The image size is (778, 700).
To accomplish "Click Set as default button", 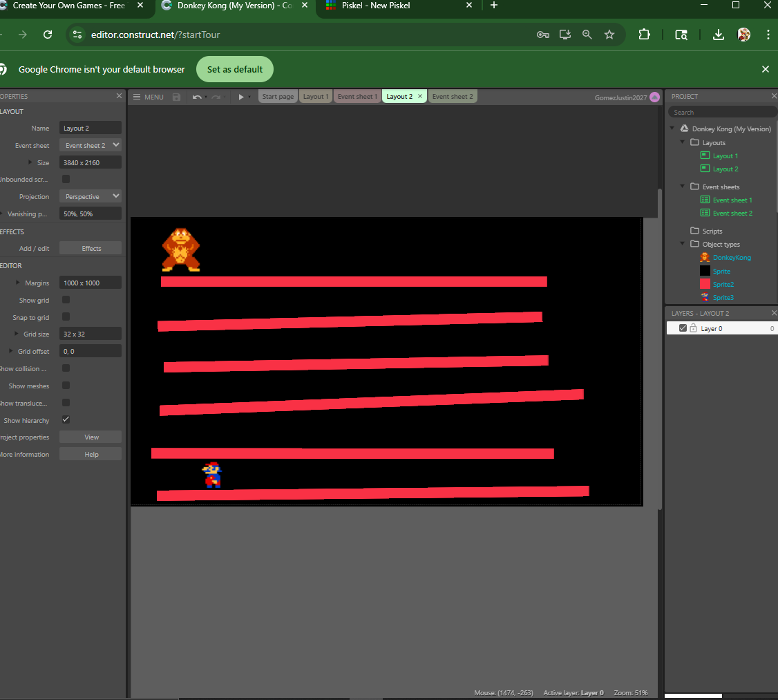I will tap(235, 70).
